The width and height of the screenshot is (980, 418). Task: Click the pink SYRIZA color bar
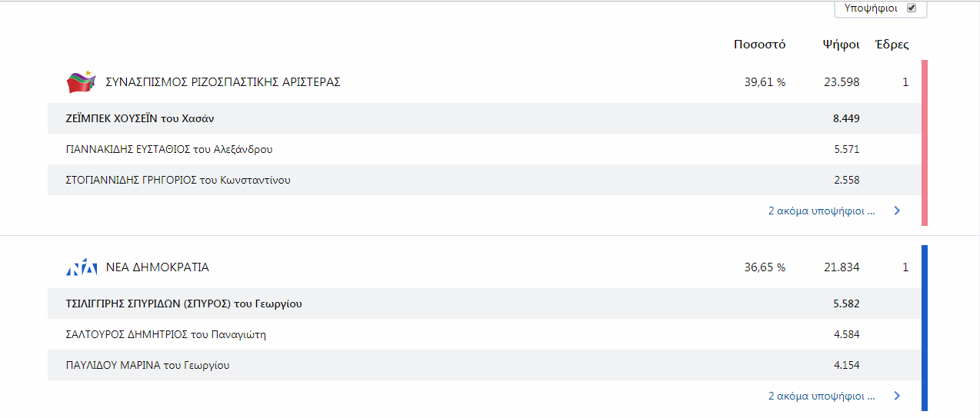[x=925, y=143]
